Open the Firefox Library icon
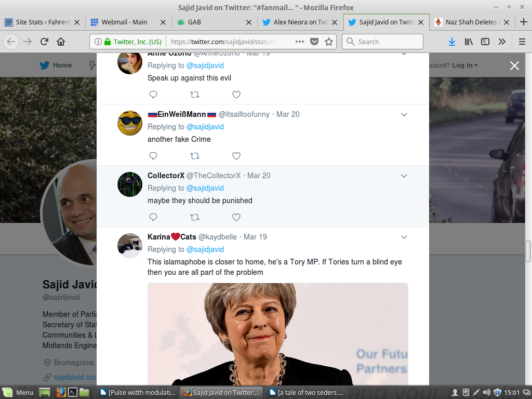The width and height of the screenshot is (532, 399). [x=469, y=42]
